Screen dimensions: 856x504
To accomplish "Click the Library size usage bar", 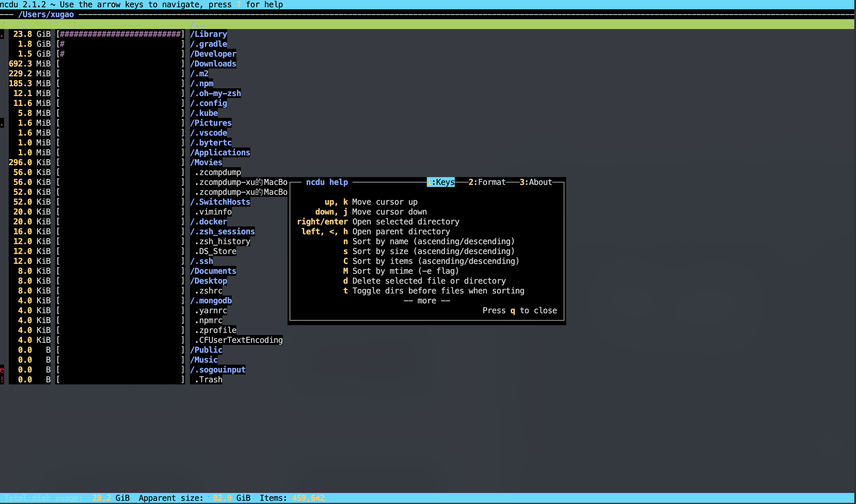I will [120, 34].
